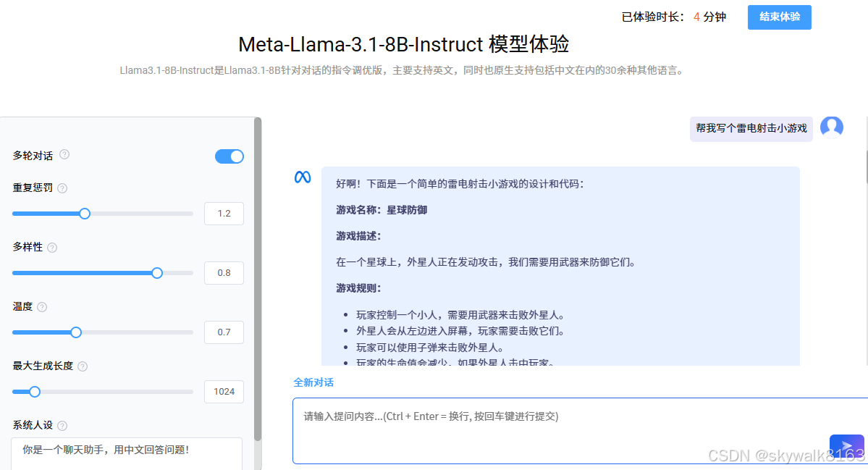Click the 游戏规则 heading in reply
868x470 pixels.
pos(358,288)
